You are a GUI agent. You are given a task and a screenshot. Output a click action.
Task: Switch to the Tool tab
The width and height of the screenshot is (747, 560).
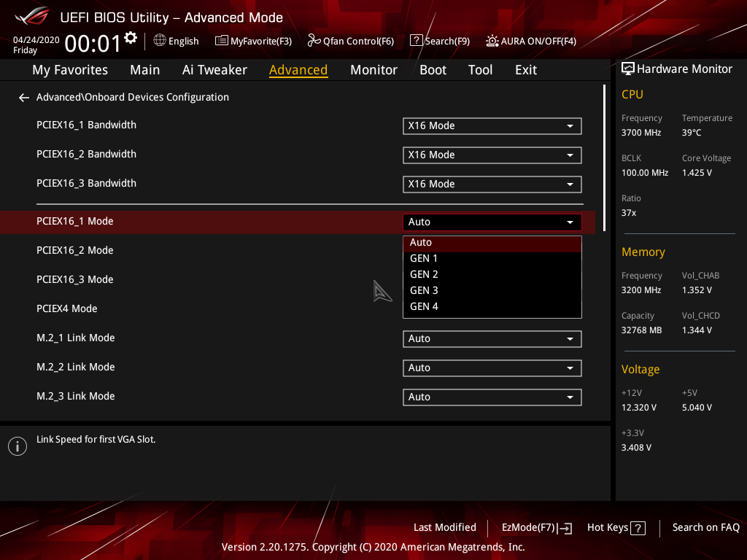[x=480, y=70]
